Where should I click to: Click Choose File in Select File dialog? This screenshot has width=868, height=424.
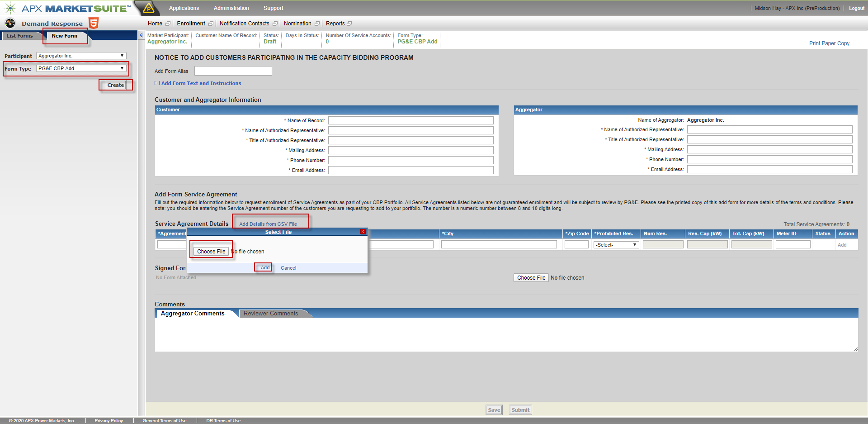point(211,252)
